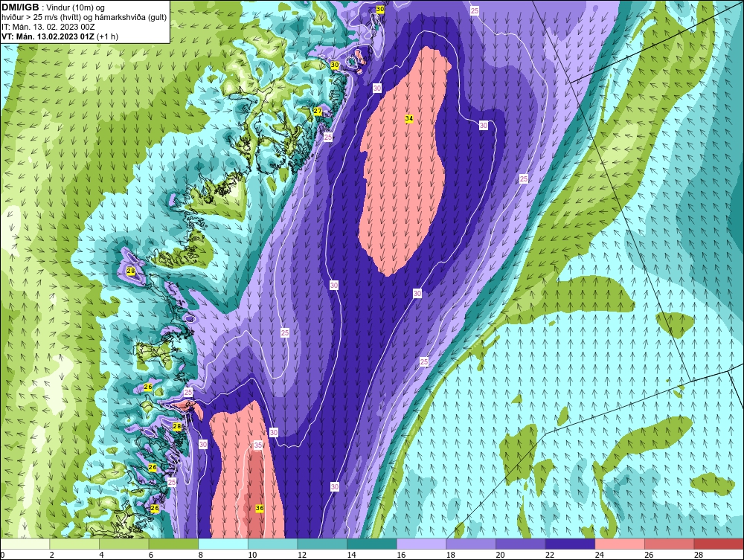Viewport: 744px width, 560px height.
Task: Click the 12–14 m/s teal swatch
Action: coord(322,544)
